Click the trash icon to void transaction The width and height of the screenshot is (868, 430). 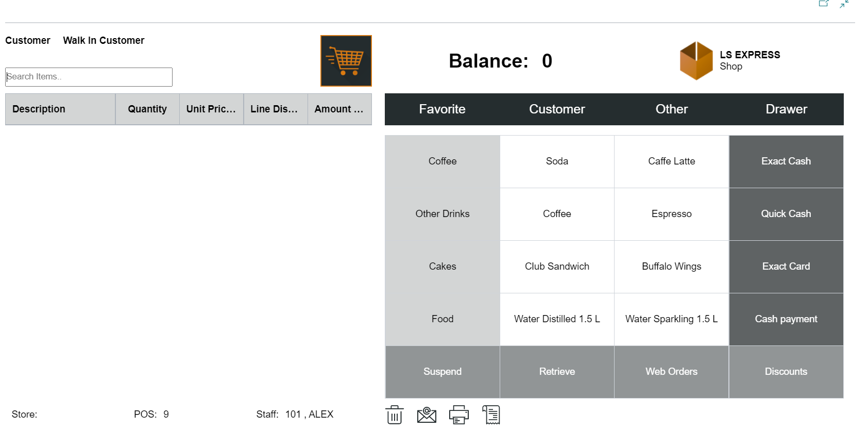pyautogui.click(x=394, y=414)
